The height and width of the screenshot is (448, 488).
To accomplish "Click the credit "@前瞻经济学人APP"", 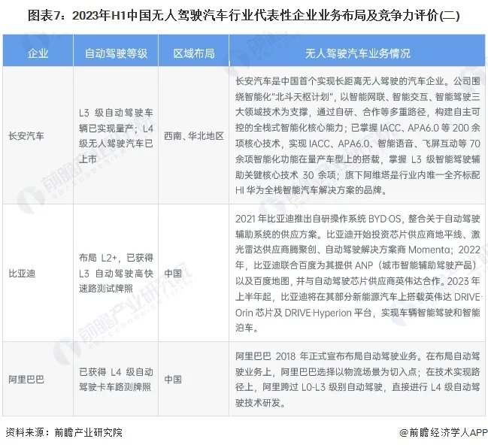I will (444, 432).
